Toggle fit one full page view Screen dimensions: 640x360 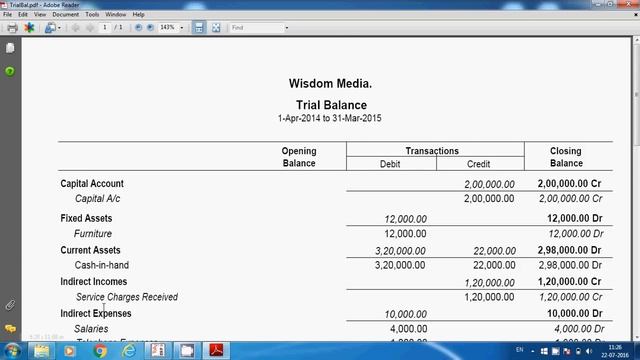pos(216,28)
